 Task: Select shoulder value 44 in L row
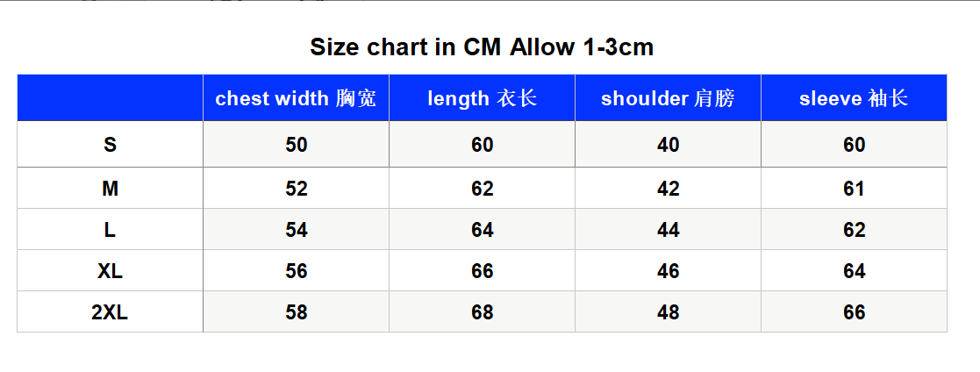669,230
